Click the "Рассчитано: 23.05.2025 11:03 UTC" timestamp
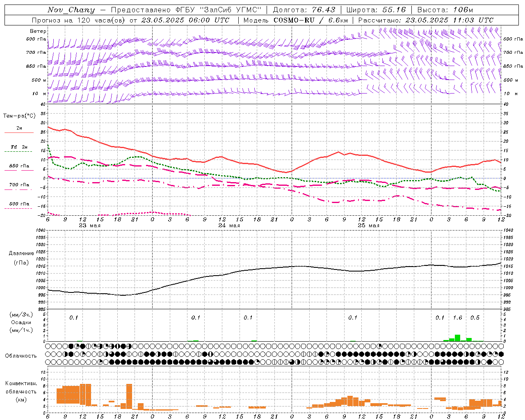The height and width of the screenshot is (420, 525). click(x=426, y=20)
